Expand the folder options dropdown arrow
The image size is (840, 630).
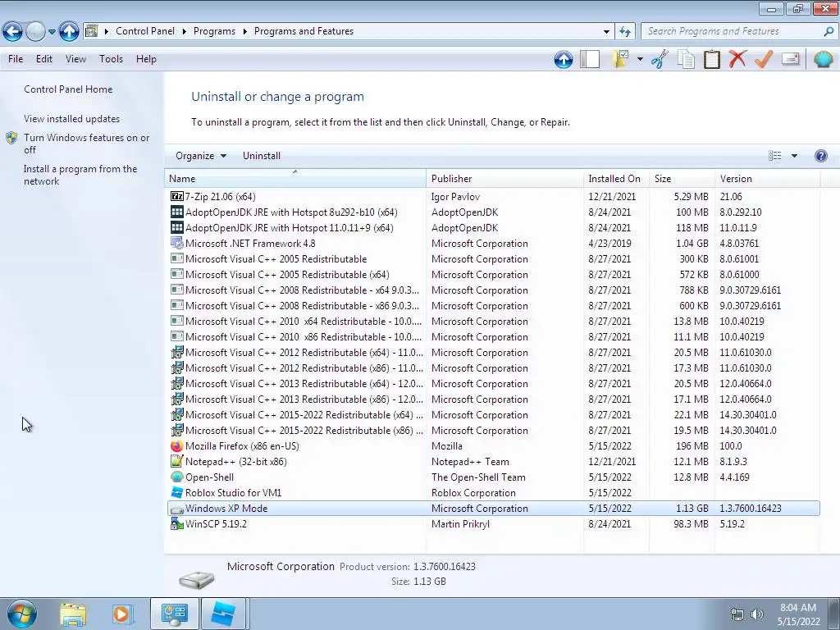[640, 59]
